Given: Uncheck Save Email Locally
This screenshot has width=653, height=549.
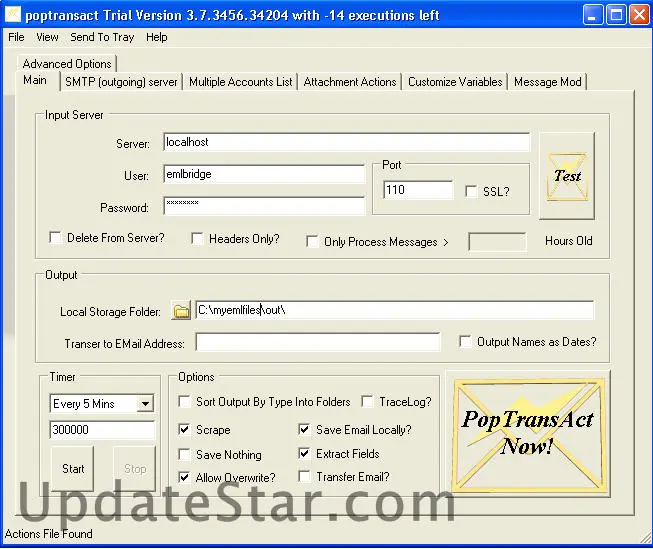Looking at the screenshot, I should point(304,429).
